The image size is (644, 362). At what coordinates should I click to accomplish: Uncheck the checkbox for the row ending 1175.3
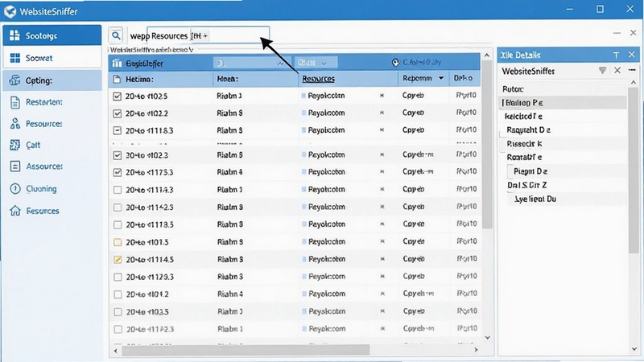pos(118,172)
